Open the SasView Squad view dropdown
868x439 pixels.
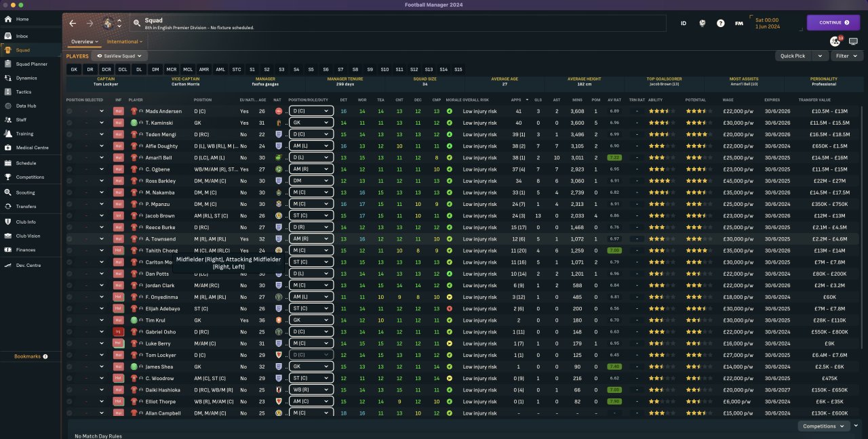120,56
